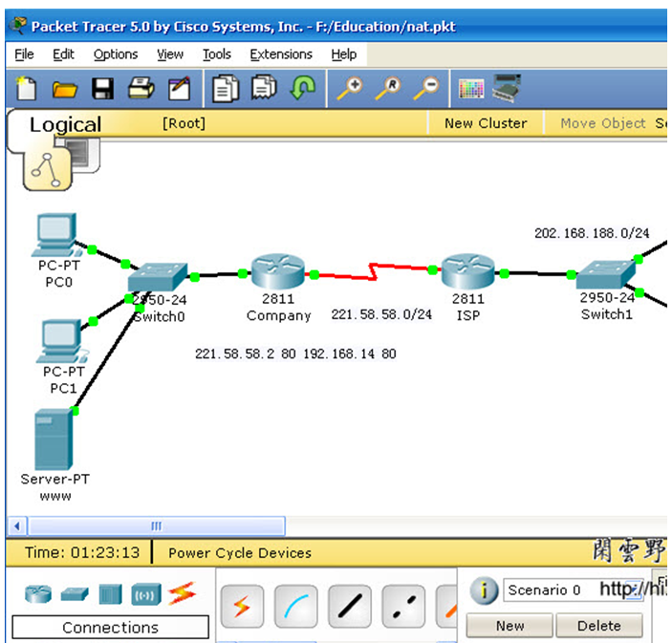Delete the current scenario
Image resolution: width=672 pixels, height=643 pixels.
(598, 626)
